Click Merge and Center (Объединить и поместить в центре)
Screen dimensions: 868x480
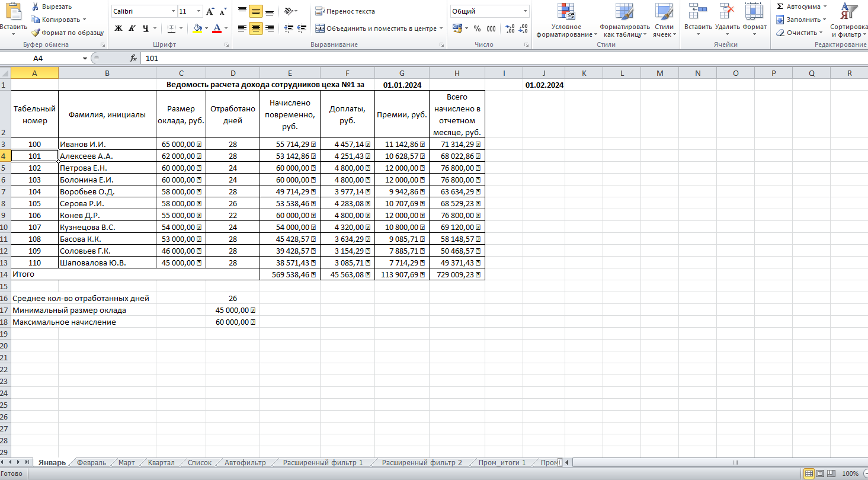(x=376, y=28)
